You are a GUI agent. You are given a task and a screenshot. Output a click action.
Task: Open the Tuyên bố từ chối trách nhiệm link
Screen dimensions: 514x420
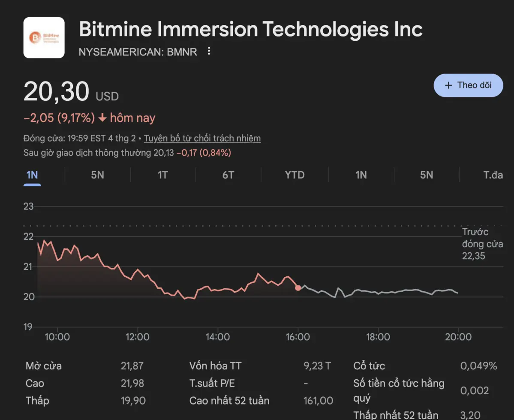[x=202, y=139]
